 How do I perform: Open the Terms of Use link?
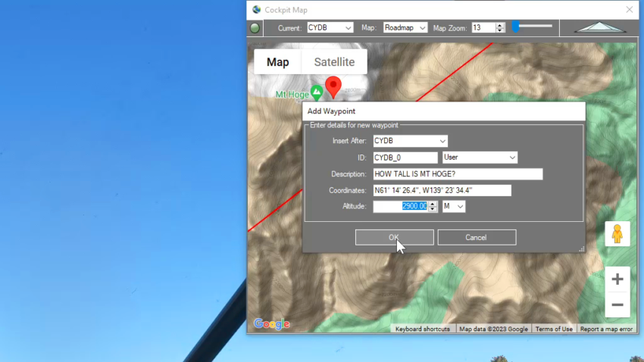pos(554,329)
